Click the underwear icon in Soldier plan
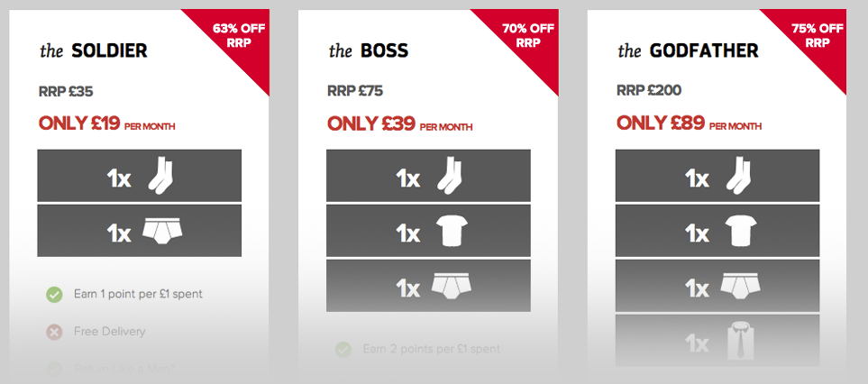The height and width of the screenshot is (384, 868). click(x=162, y=232)
